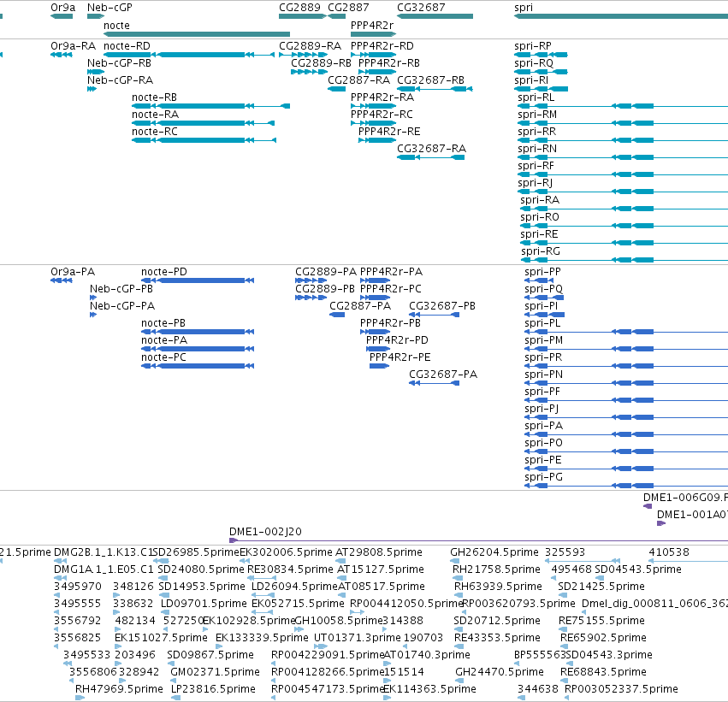Click the PPP4R2r gene label
Image resolution: width=728 pixels, height=702 pixels.
click(372, 26)
